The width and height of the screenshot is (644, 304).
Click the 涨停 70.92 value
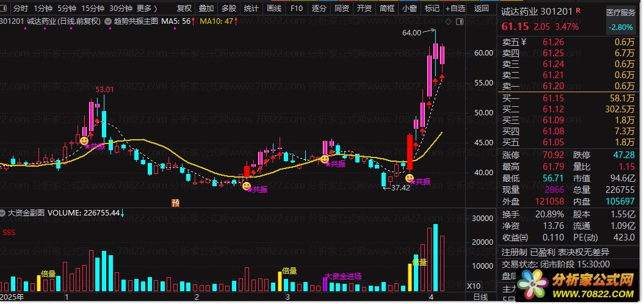[x=554, y=156]
